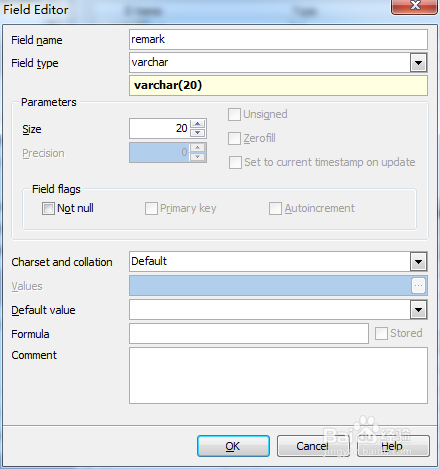Expand the Field type dropdown
This screenshot has width=440, height=469.
[x=418, y=63]
